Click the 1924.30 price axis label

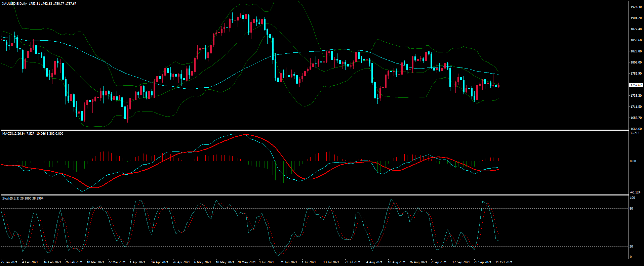click(636, 7)
